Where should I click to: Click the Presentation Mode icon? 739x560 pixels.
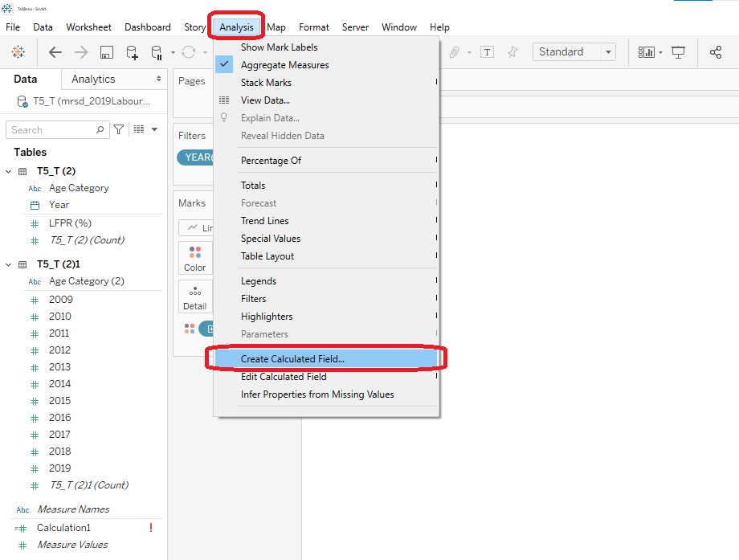click(679, 51)
